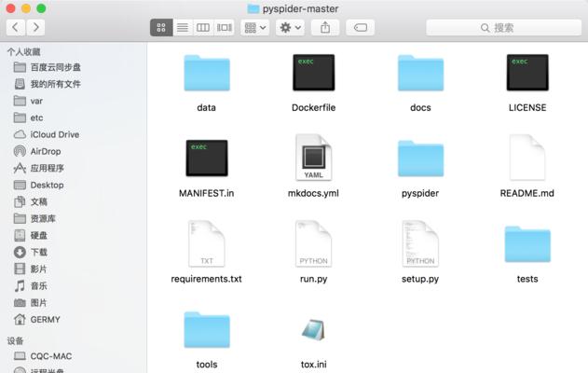Click the README.md file name label
This screenshot has width=588, height=373.
pos(526,193)
